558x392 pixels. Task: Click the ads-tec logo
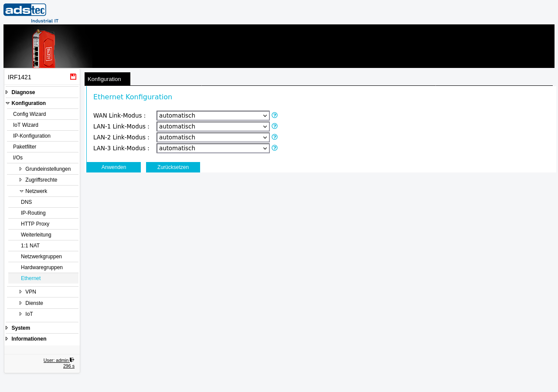point(31,13)
